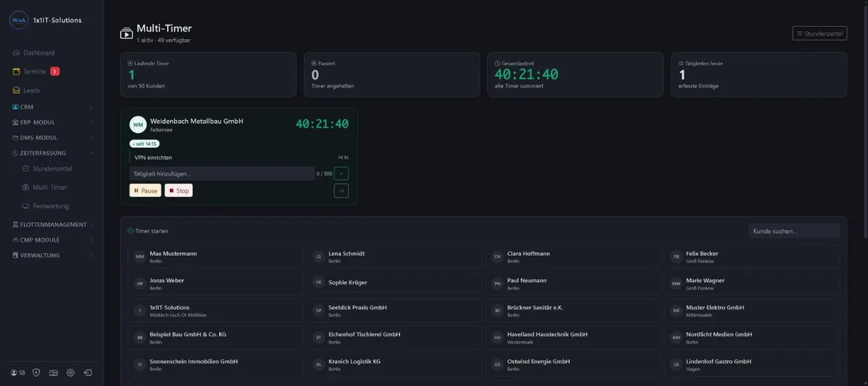
Task: Start timer for 1x1IT-Solutions customer
Action: coord(216,311)
